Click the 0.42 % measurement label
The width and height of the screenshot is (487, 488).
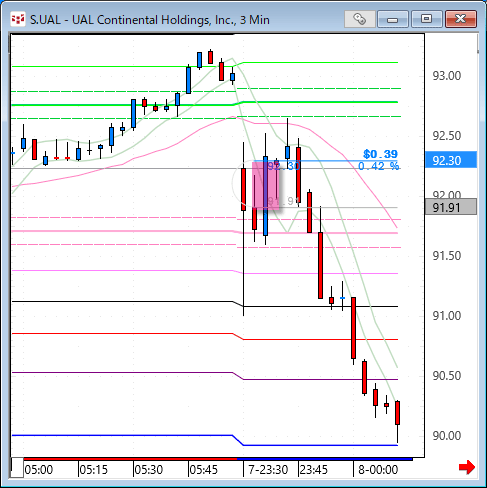378,166
